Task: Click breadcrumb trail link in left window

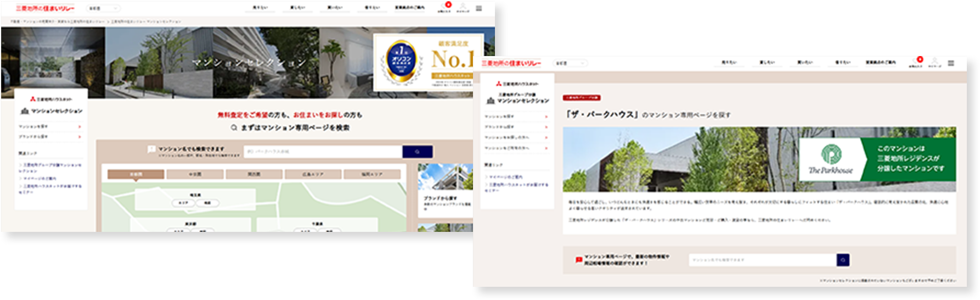Action: pos(95,21)
